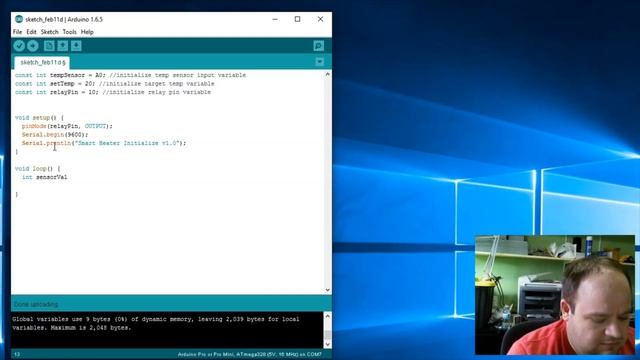The height and width of the screenshot is (360, 640).
Task: Click the 'void loop()' line
Action: [x=38, y=169]
